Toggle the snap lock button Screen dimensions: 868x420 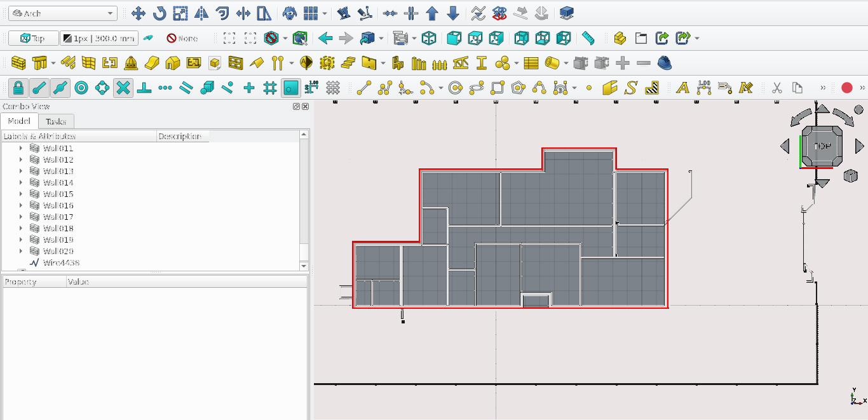[x=18, y=88]
